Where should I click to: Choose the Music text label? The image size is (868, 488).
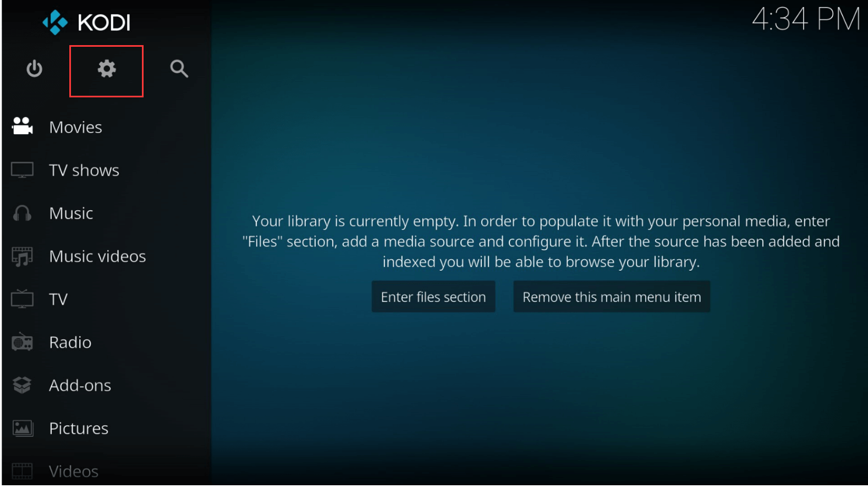[x=71, y=213]
